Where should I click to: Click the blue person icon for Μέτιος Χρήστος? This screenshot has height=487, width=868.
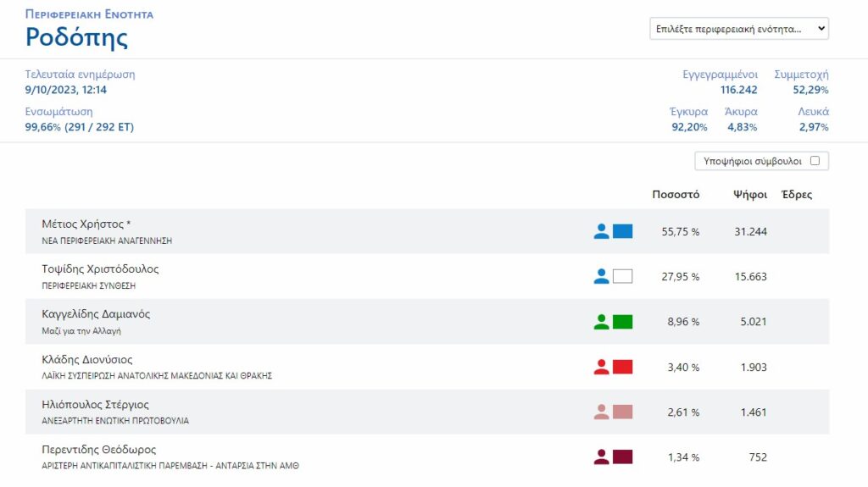[601, 231]
